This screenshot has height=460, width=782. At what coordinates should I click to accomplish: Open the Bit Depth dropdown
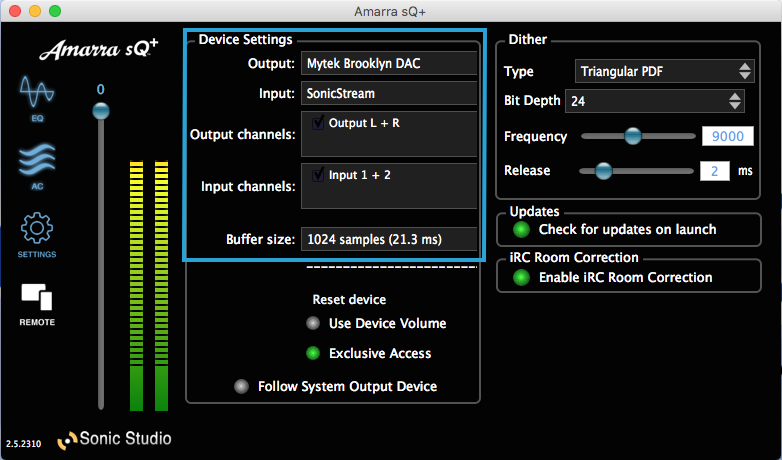[654, 101]
